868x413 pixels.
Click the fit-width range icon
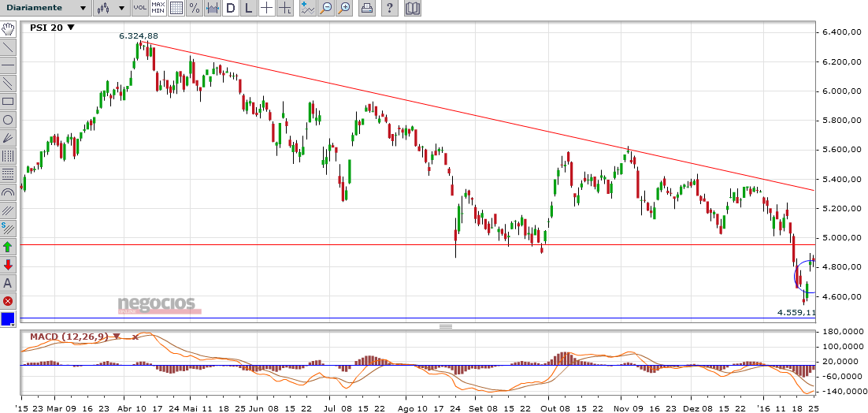tap(213, 8)
